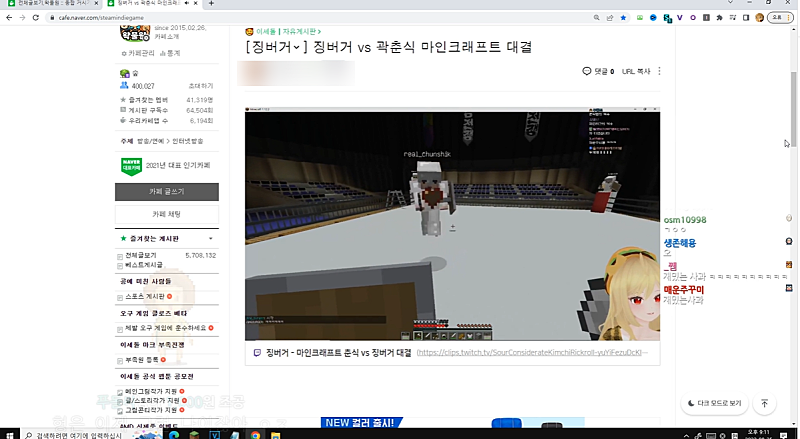Click the 초대하기 invite link
The image size is (800, 439).
201,86
